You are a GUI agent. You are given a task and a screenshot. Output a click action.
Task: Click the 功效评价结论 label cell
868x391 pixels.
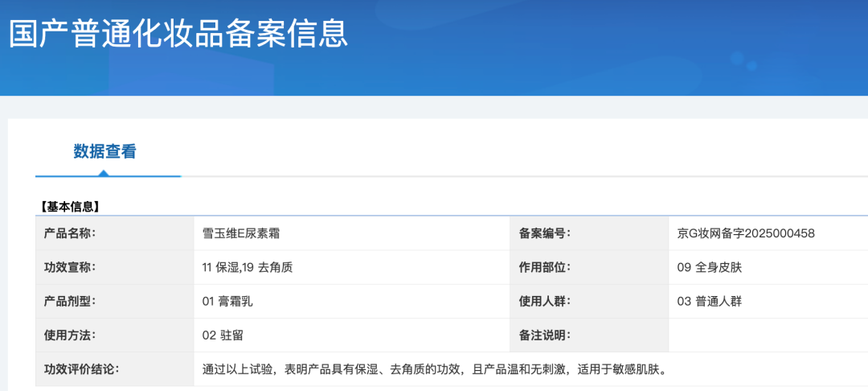coord(115,368)
